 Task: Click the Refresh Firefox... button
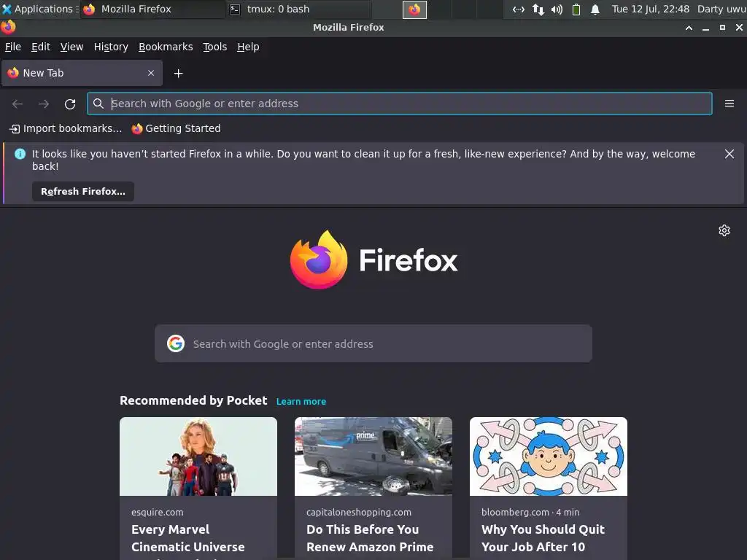83,192
